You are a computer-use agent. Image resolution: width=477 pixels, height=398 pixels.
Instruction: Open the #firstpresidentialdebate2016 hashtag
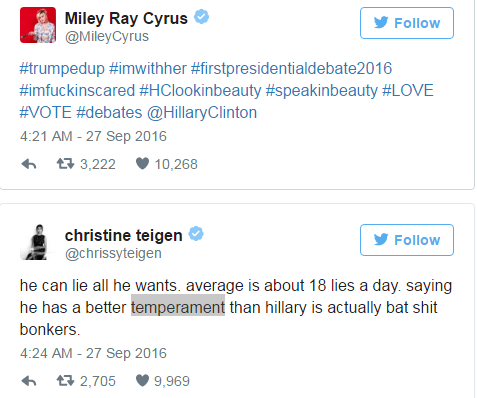[291, 69]
